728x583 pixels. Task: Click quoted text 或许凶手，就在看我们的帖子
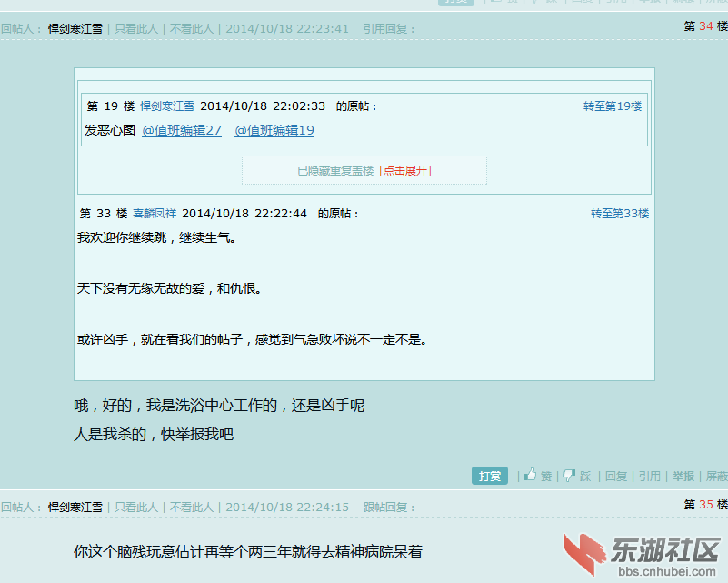pos(160,339)
